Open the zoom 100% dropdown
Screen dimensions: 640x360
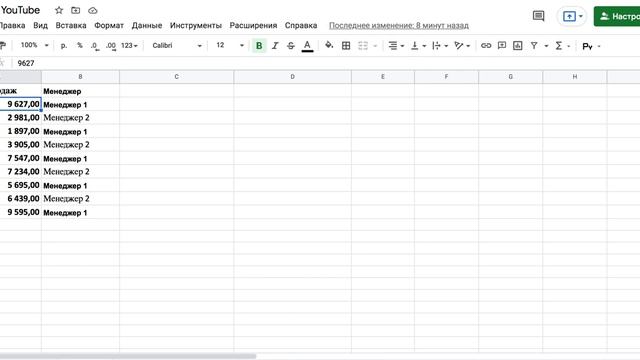pyautogui.click(x=35, y=45)
